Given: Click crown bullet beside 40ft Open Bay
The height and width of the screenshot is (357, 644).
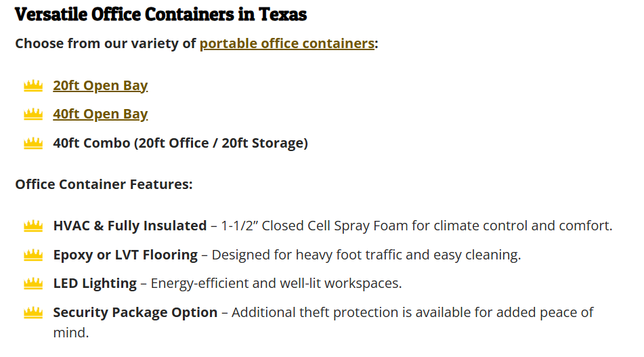Looking at the screenshot, I should [x=33, y=114].
